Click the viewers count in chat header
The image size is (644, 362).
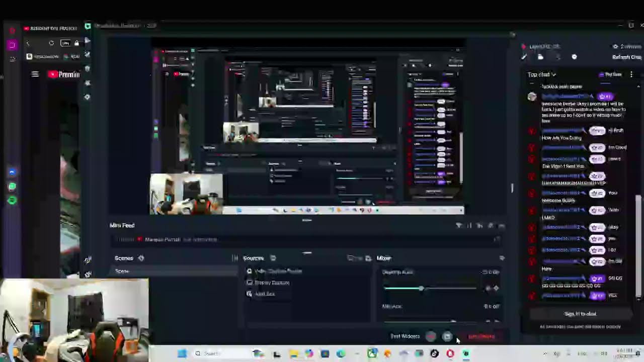click(x=628, y=47)
